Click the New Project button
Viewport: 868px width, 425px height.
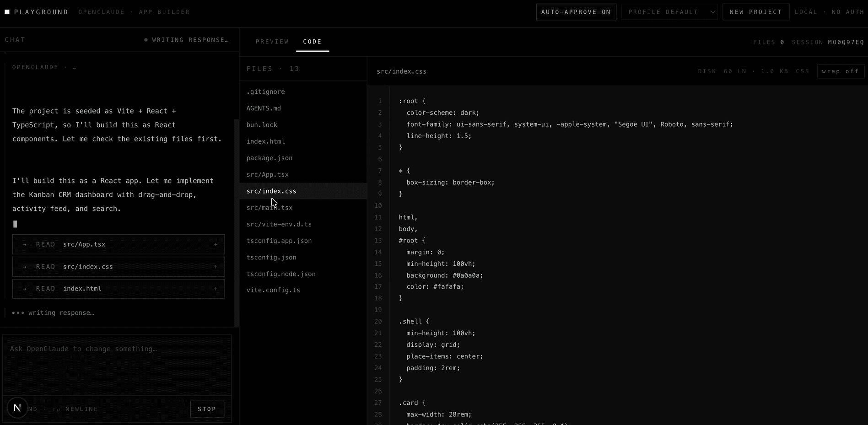click(x=755, y=12)
